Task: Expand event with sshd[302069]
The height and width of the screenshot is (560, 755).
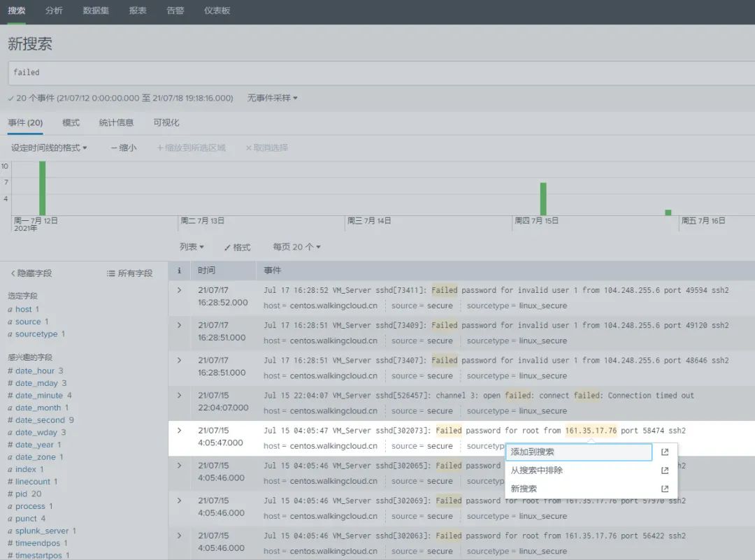Action: point(179,501)
